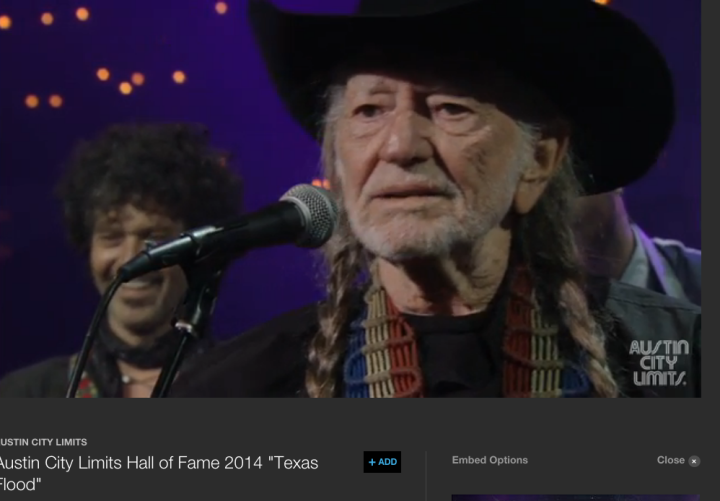Image resolution: width=720 pixels, height=501 pixels.
Task: Click the plus icon on the ADD button
Action: point(372,462)
